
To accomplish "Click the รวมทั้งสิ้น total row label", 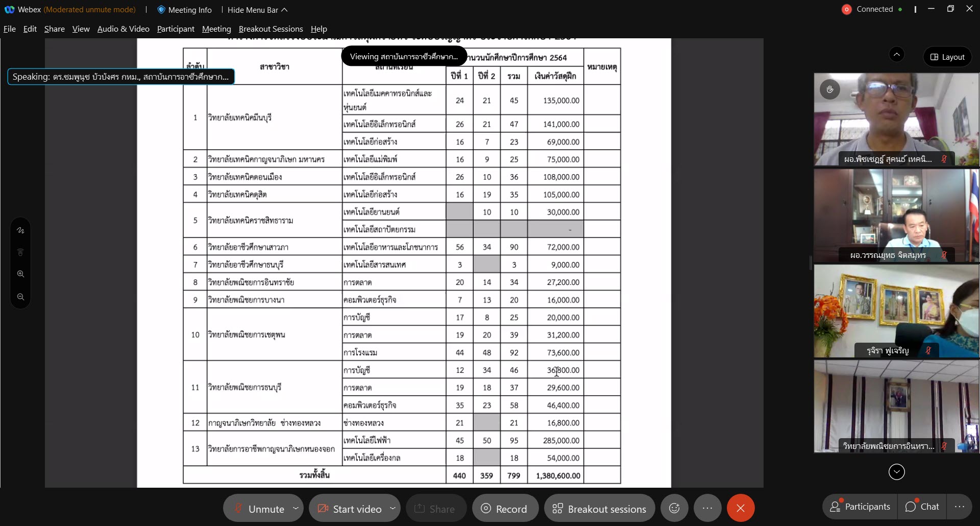I will 314,475.
